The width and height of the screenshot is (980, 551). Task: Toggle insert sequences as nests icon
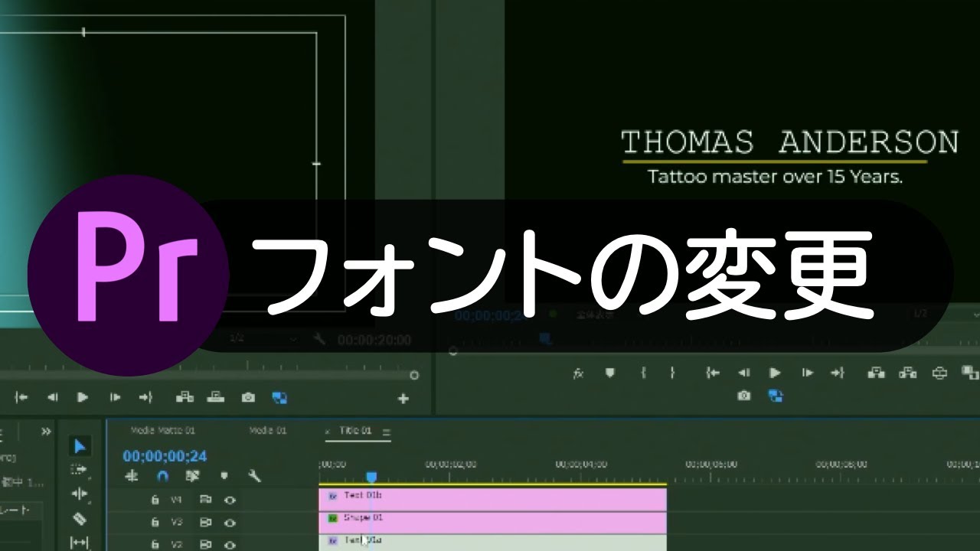point(132,476)
